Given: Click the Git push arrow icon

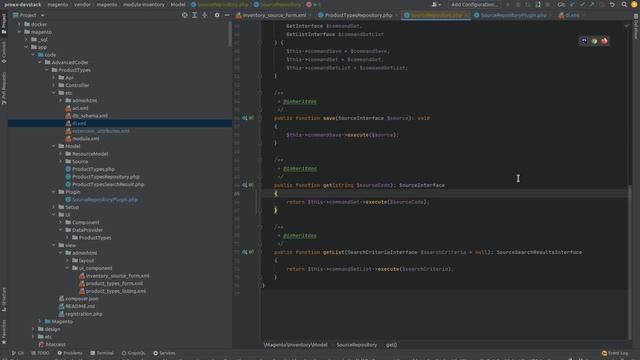Looking at the screenshot, I should point(592,4).
